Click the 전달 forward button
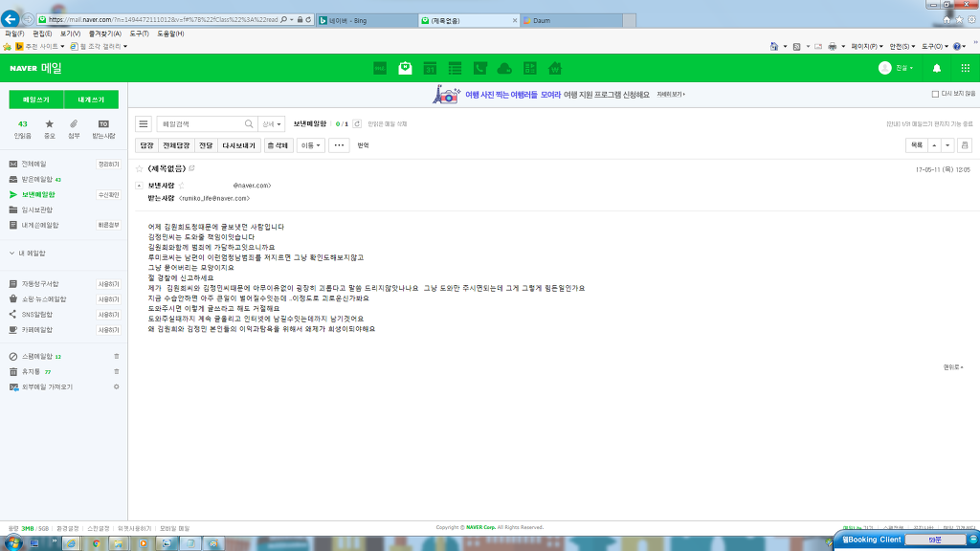 (206, 145)
